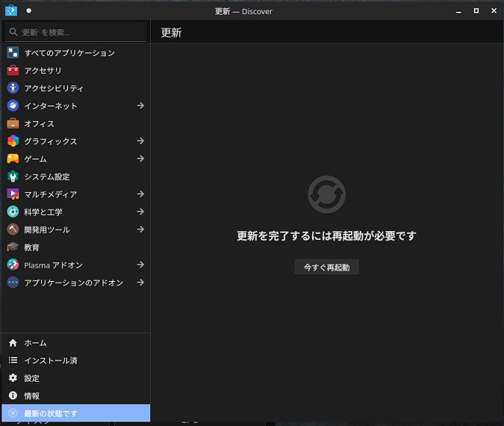The width and height of the screenshot is (504, 426).
Task: Click the ゲーム gamepad icon
Action: click(x=13, y=159)
